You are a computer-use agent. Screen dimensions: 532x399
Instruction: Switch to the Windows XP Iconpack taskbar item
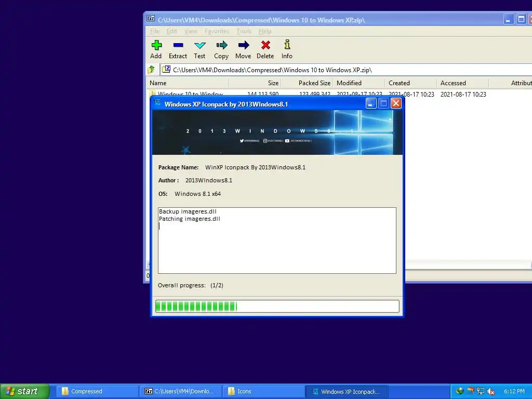point(347,391)
